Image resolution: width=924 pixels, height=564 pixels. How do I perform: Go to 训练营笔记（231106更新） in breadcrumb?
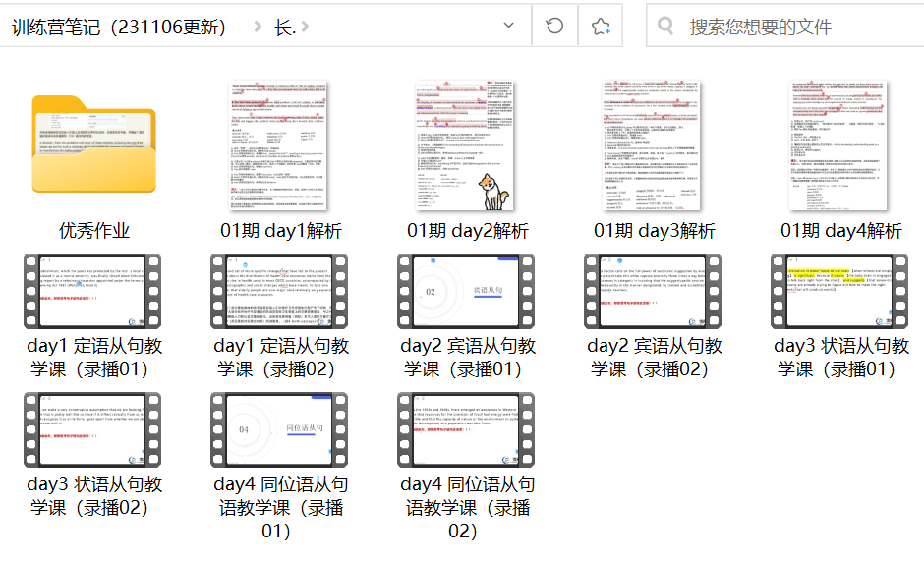119,28
